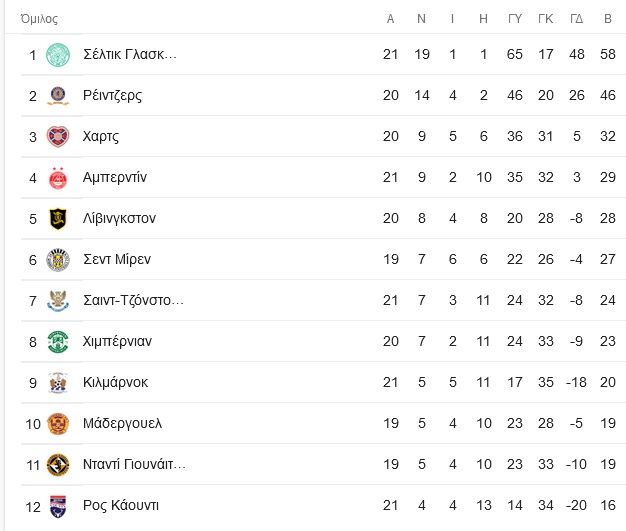Click the St Mirren club badge
Image resolution: width=626 pixels, height=531 pixels.
58,260
